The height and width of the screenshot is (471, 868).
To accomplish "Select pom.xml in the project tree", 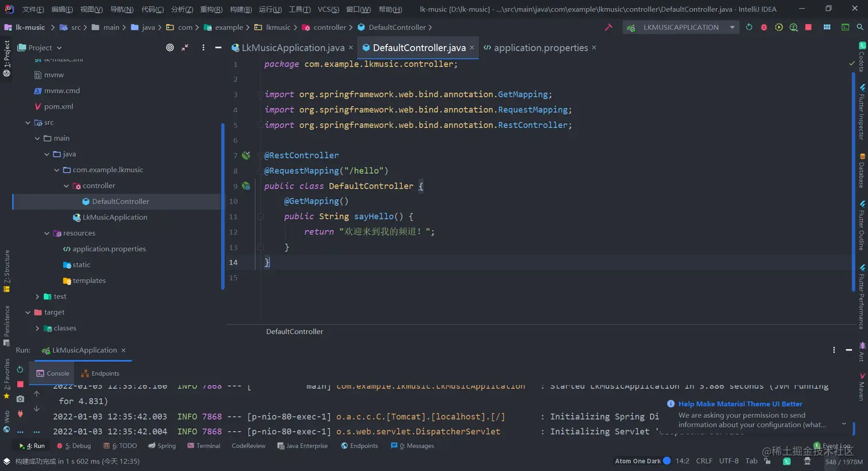I will pos(59,107).
